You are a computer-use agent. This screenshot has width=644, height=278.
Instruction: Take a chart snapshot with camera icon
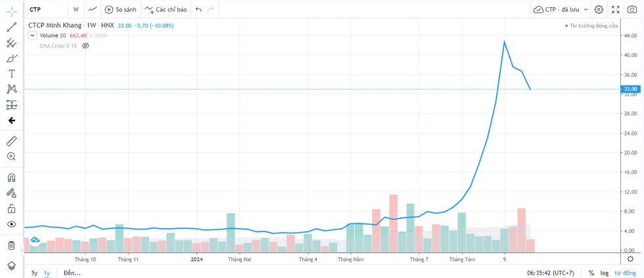point(632,9)
